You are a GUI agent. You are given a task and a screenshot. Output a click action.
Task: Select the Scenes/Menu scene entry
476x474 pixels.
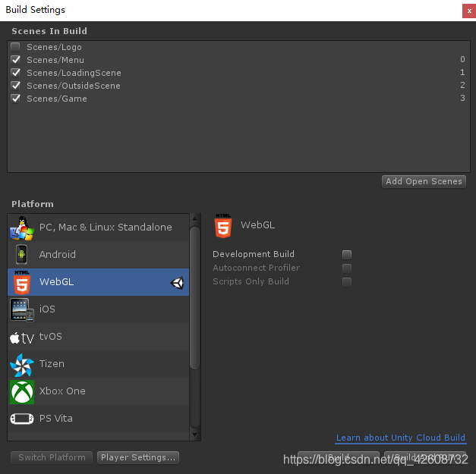coord(55,60)
